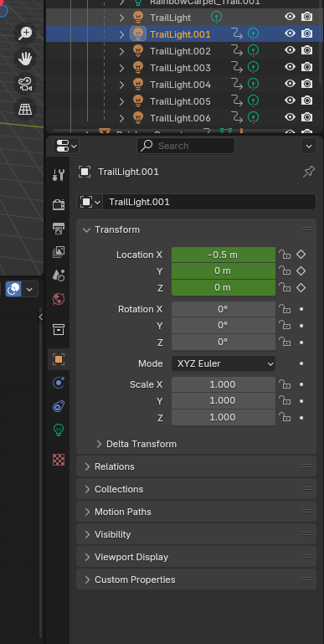Expand the TrailLight.006 tree row
The height and width of the screenshot is (644, 324).
[121, 118]
